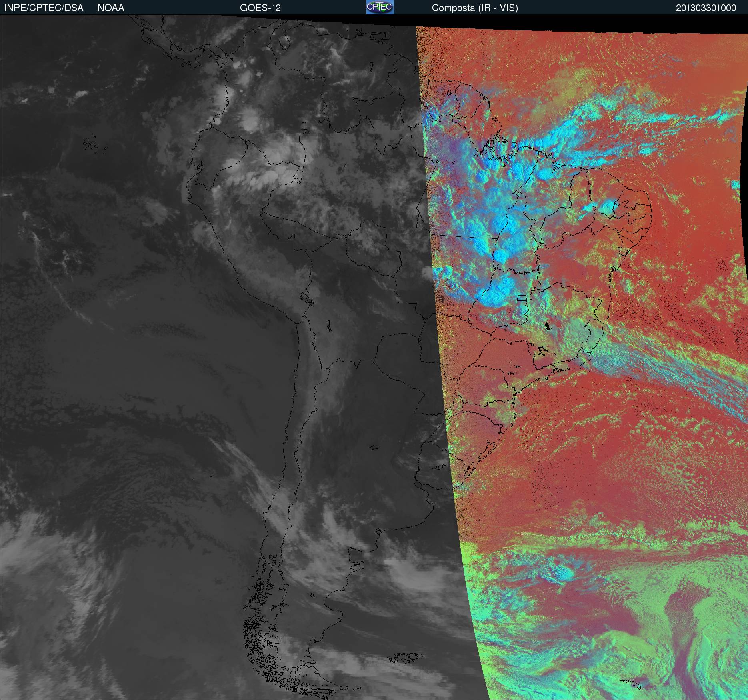Click the Composta (IR - VIS) title

click(475, 8)
